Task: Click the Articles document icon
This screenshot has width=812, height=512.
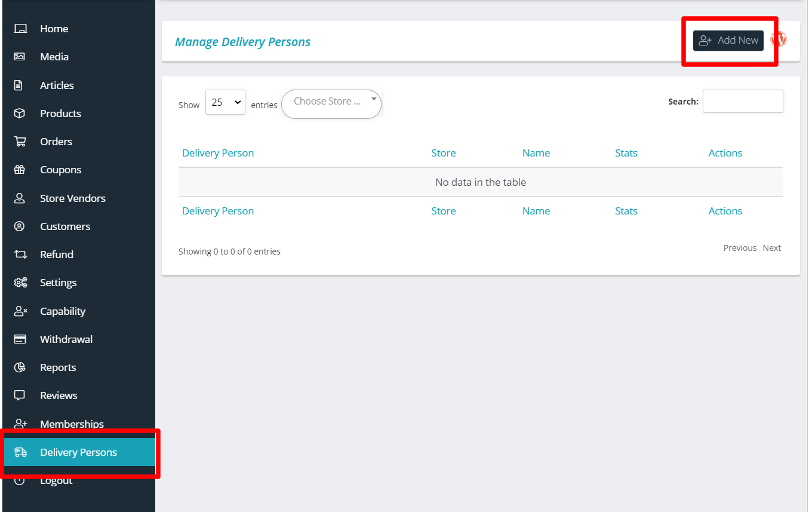Action: coord(19,85)
